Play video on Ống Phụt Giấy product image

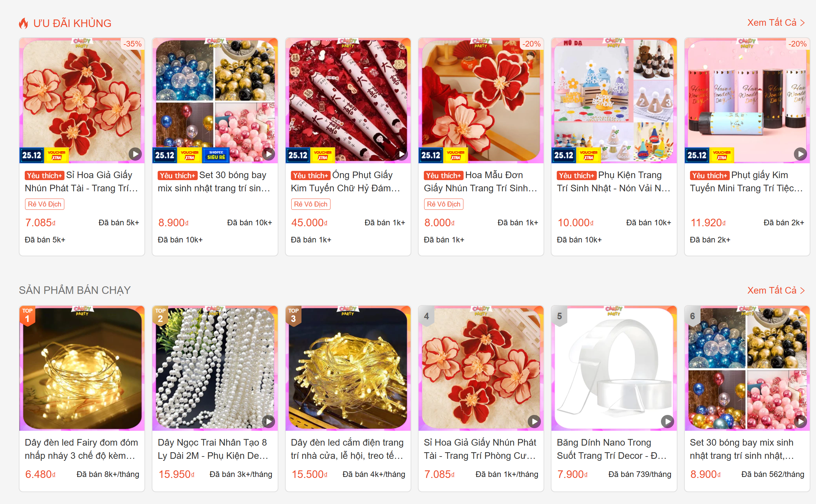401,154
